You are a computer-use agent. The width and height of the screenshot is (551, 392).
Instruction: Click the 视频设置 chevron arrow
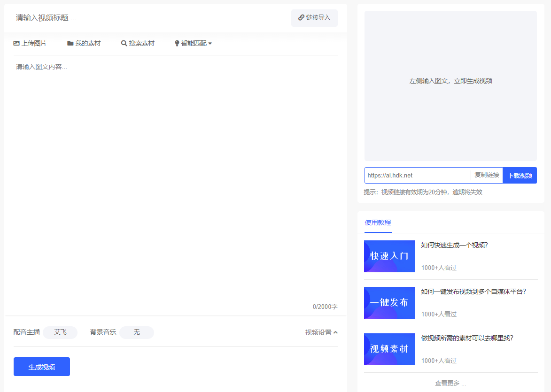(x=335, y=331)
